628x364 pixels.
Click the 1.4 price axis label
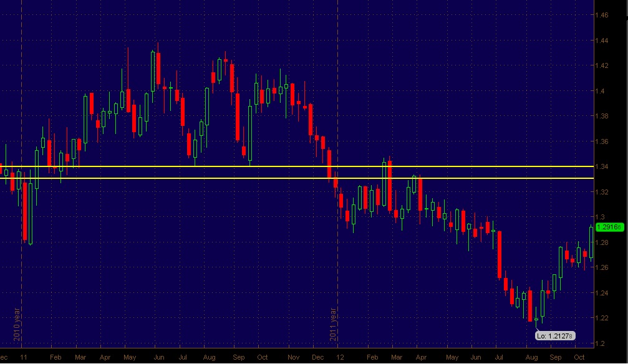click(599, 91)
